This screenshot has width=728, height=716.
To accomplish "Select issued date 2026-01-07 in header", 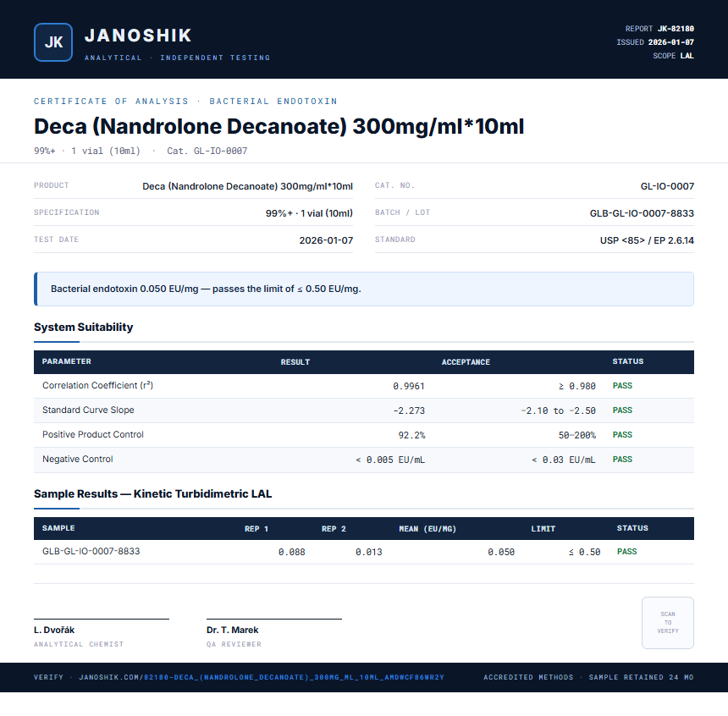I will pos(671,42).
